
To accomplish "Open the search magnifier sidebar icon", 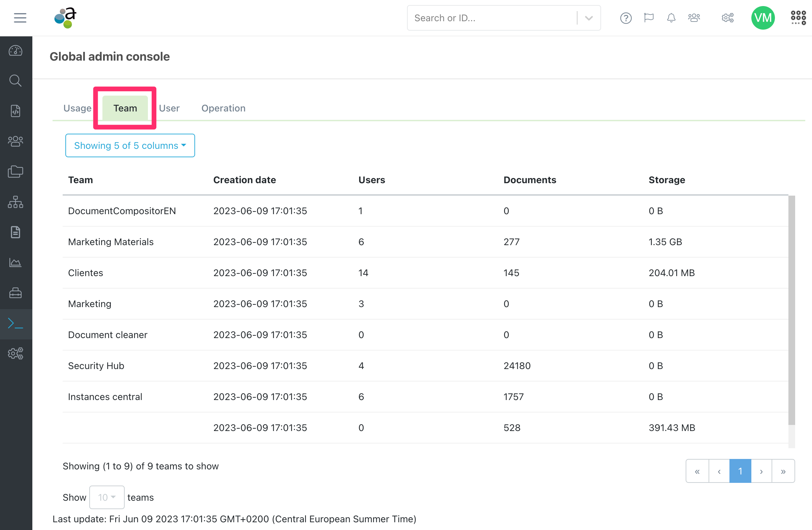I will (16, 81).
